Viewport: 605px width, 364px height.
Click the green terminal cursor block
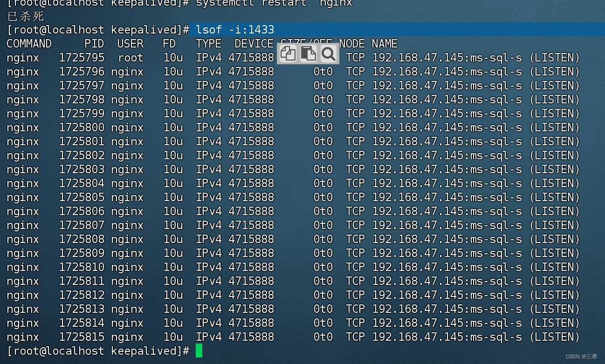click(199, 351)
